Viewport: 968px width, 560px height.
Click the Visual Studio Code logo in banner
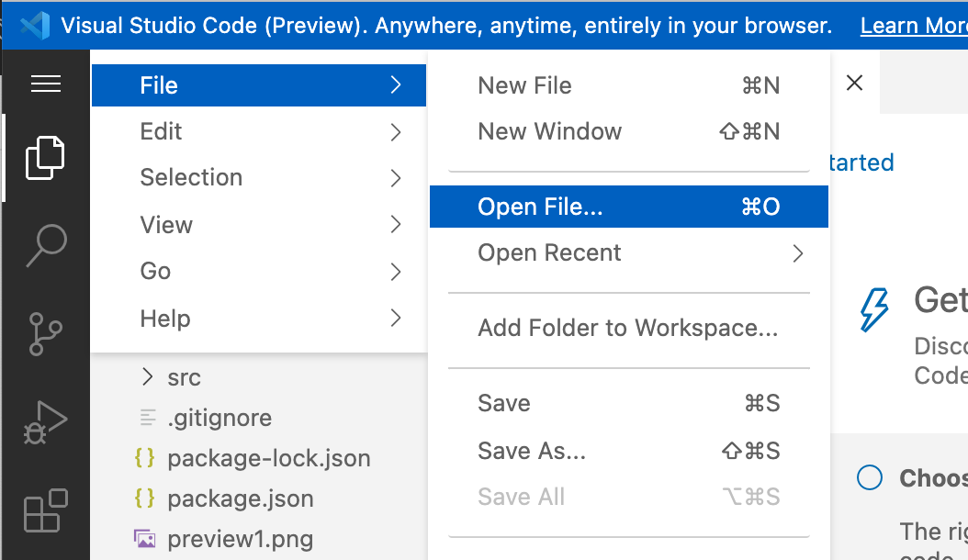[35, 26]
